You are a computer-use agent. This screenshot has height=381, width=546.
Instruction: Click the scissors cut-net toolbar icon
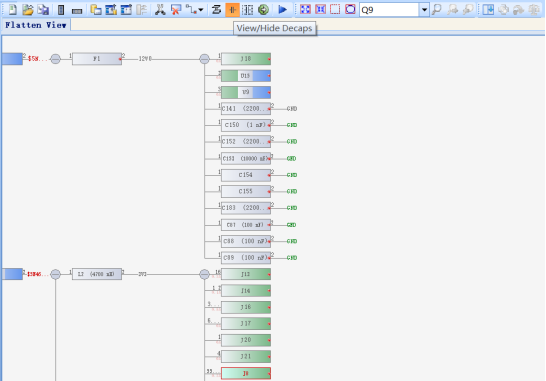pos(160,10)
